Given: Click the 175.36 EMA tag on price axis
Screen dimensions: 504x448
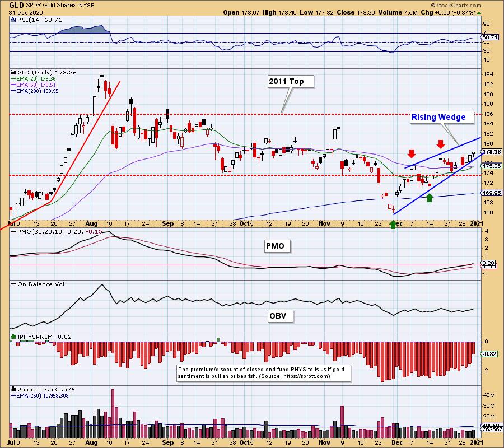Looking at the screenshot, I should tap(492, 166).
